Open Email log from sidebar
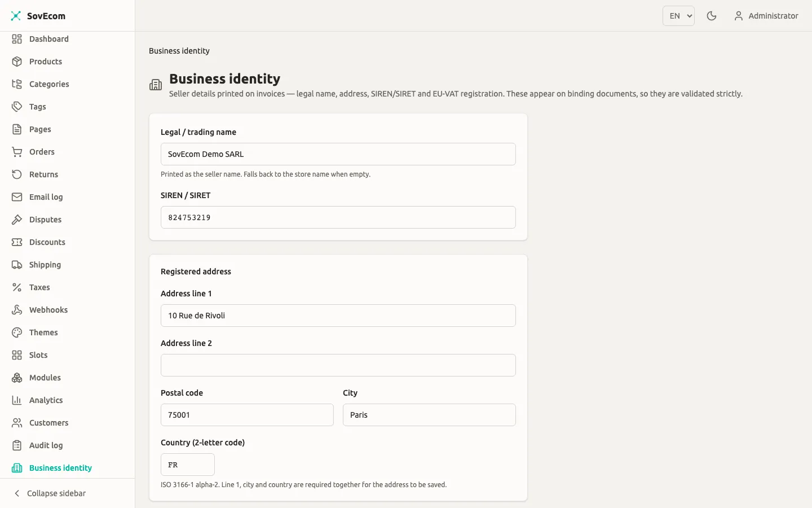The width and height of the screenshot is (812, 508). point(68,197)
